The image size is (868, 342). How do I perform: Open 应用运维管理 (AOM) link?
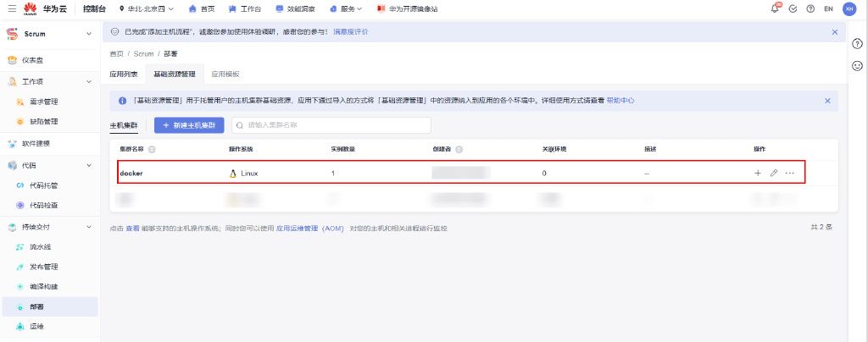pyautogui.click(x=310, y=229)
